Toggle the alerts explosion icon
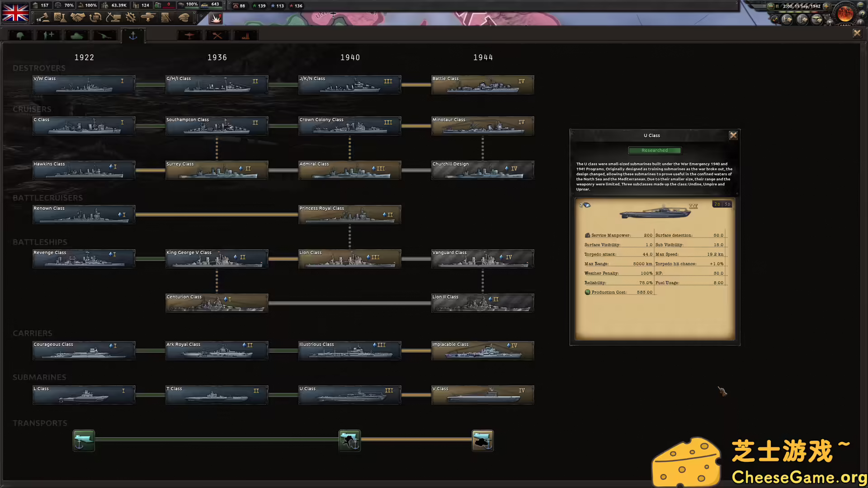This screenshot has width=868, height=488. [216, 19]
